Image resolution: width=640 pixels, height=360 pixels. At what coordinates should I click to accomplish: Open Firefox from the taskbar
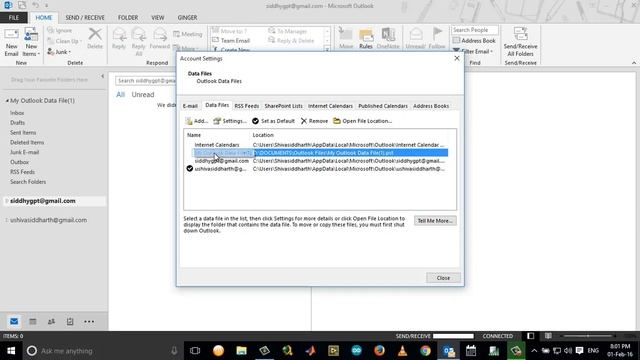[379, 351]
